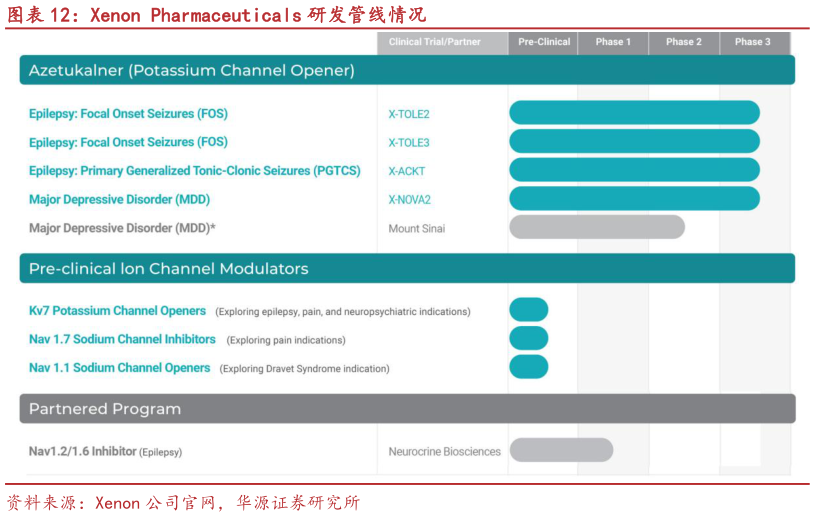Click the Neurocrine Biosciences partner name
The width and height of the screenshot is (815, 517).
click(x=444, y=452)
